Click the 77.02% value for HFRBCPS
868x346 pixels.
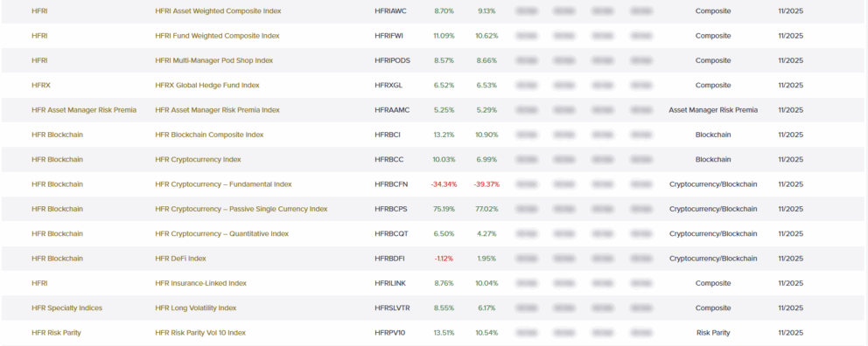point(486,209)
